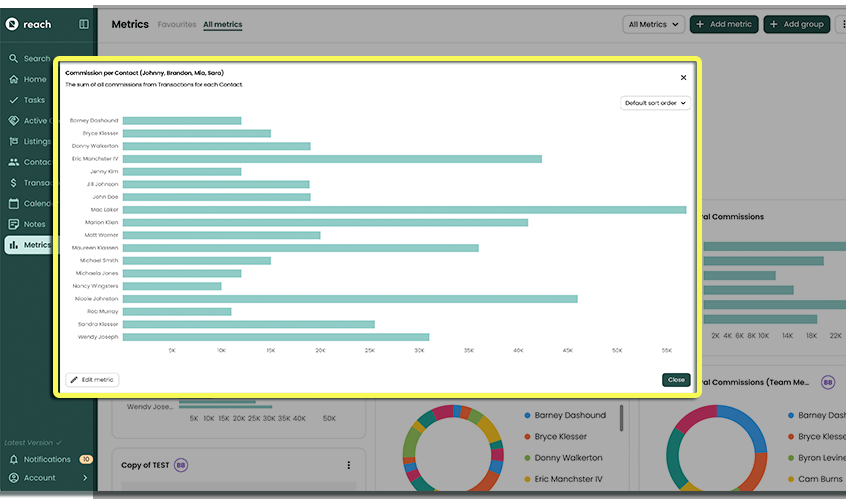Viewport: 846px width, 500px height.
Task: Click the Search magnifier icon in sidebar
Action: pos(14,59)
